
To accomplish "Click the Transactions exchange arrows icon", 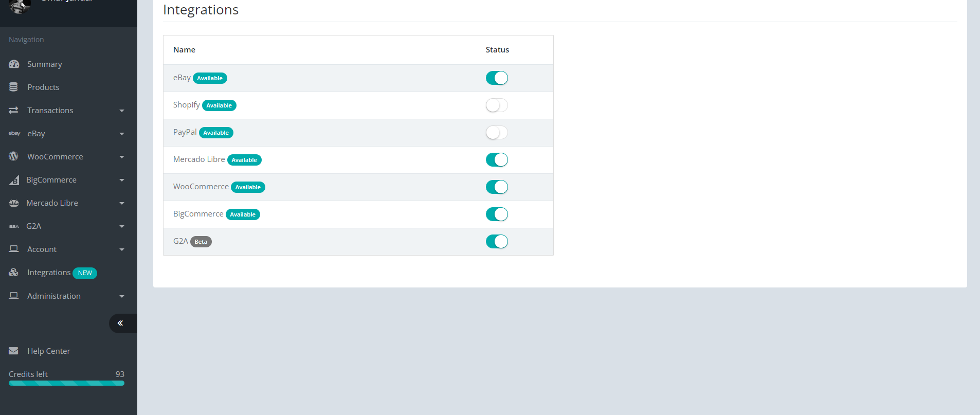I will [14, 111].
